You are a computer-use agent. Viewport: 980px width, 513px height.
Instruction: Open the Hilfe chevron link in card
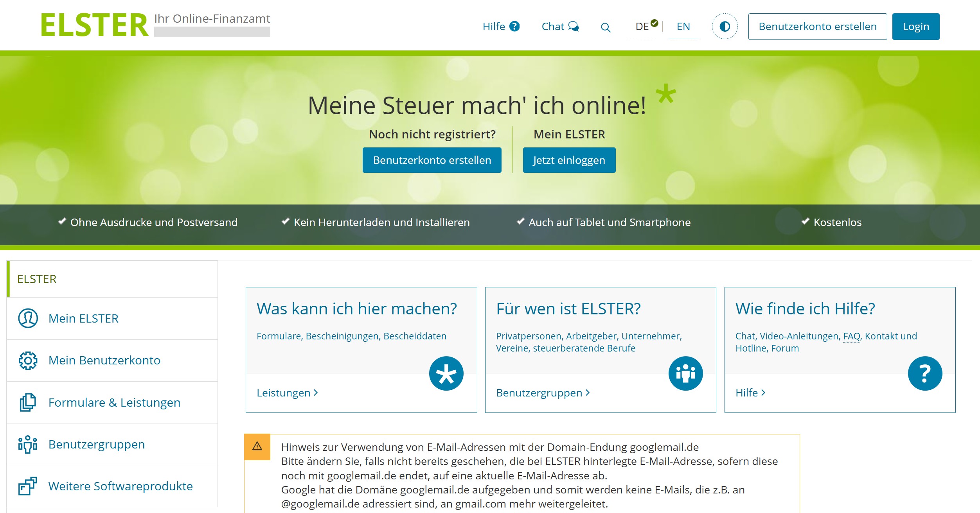[x=750, y=393]
